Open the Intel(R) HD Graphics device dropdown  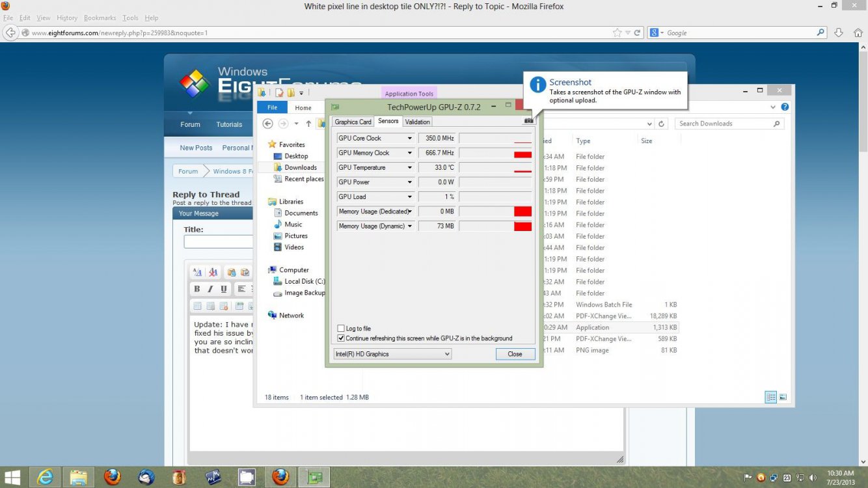pyautogui.click(x=392, y=354)
